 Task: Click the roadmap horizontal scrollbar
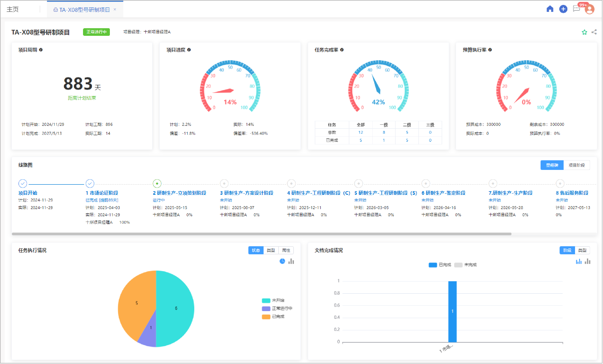click(x=261, y=234)
